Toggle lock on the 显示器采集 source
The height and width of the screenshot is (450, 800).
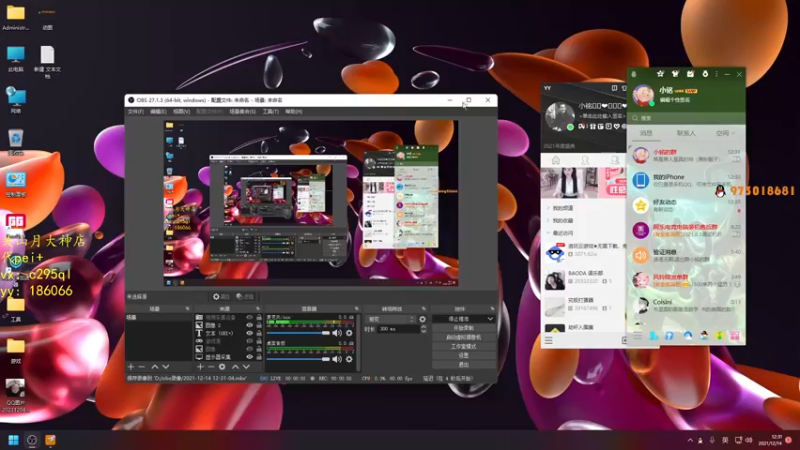click(x=259, y=357)
